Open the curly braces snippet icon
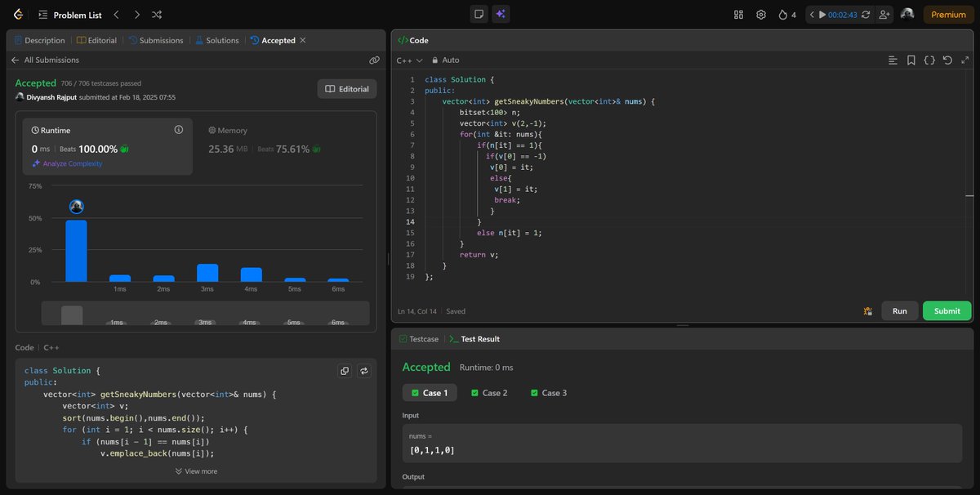 point(929,60)
